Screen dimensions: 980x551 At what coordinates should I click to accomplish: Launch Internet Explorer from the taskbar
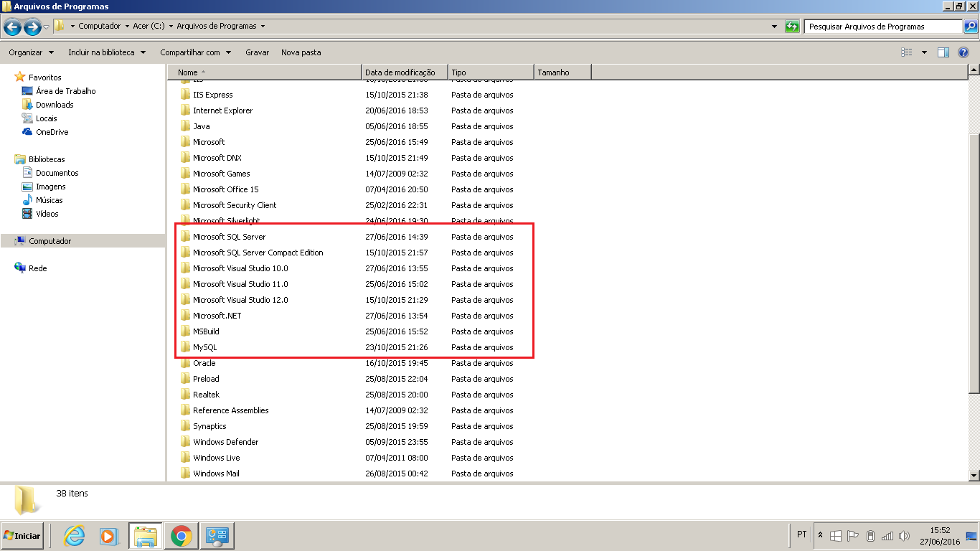coord(74,536)
